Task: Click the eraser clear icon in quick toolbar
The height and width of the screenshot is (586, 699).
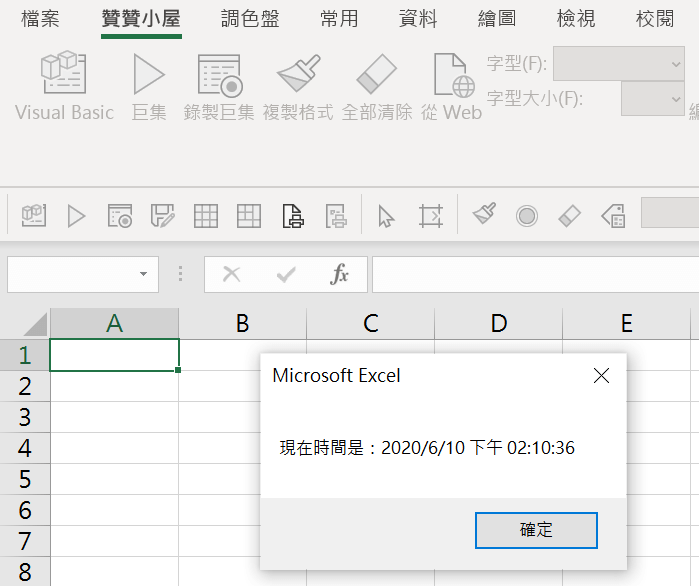Action: pyautogui.click(x=570, y=216)
